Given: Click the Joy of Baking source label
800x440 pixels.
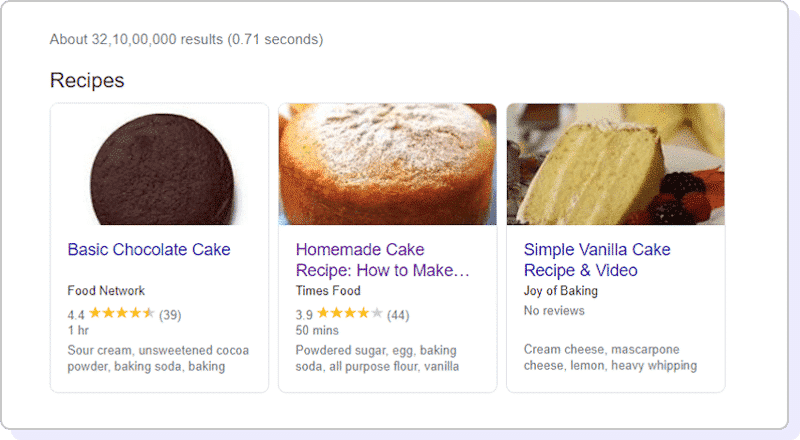Looking at the screenshot, I should click(x=561, y=290).
